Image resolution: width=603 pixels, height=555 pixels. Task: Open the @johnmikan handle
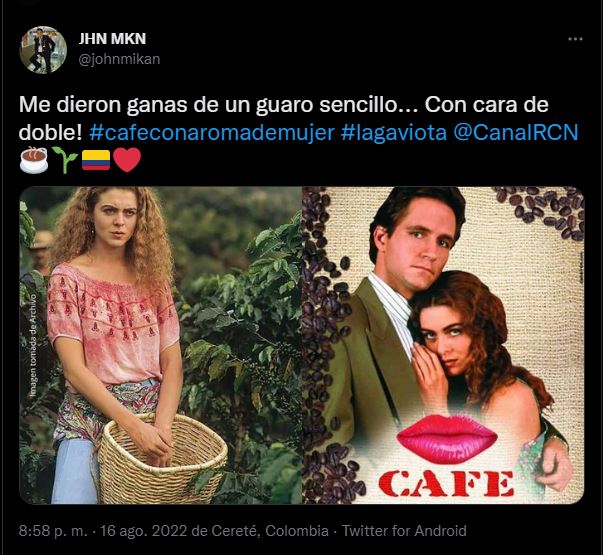pyautogui.click(x=119, y=59)
